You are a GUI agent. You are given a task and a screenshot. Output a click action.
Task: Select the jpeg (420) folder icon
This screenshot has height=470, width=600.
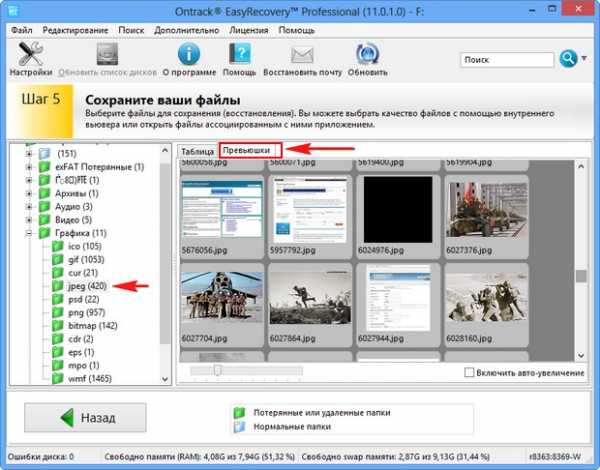tap(58, 286)
